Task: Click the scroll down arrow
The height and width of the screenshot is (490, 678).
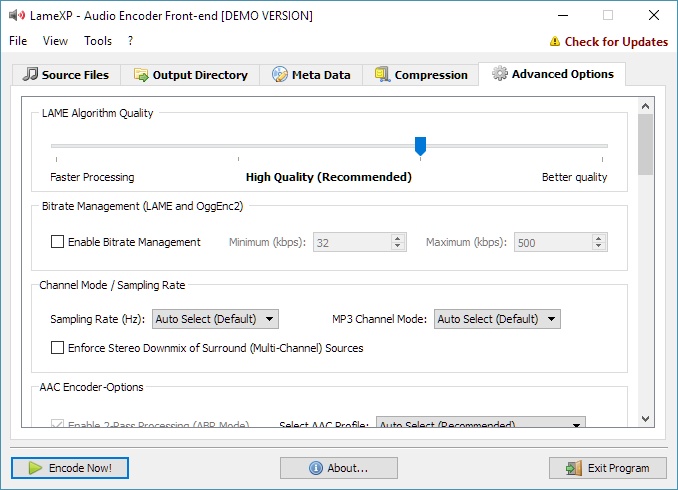Action: (x=646, y=418)
